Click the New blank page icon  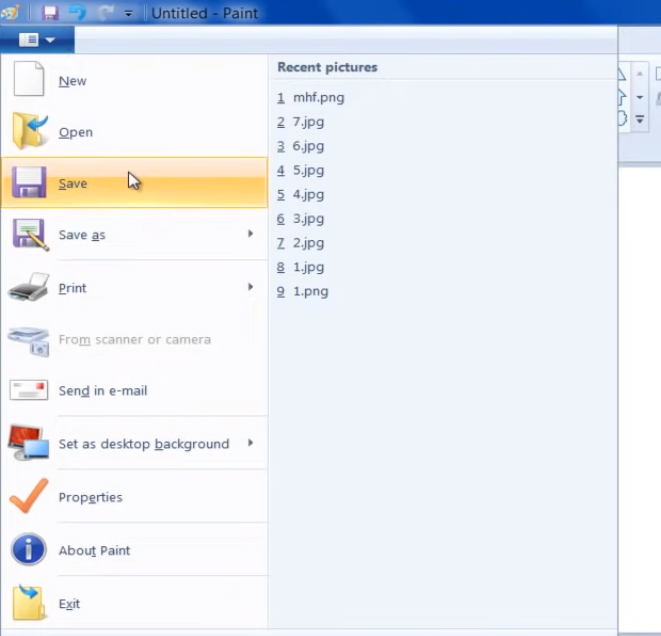point(28,80)
